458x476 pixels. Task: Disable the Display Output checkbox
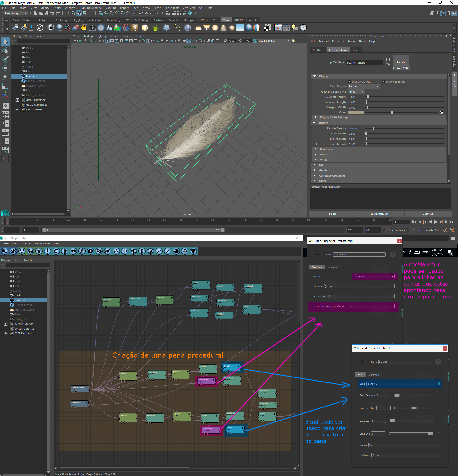pyautogui.click(x=349, y=82)
